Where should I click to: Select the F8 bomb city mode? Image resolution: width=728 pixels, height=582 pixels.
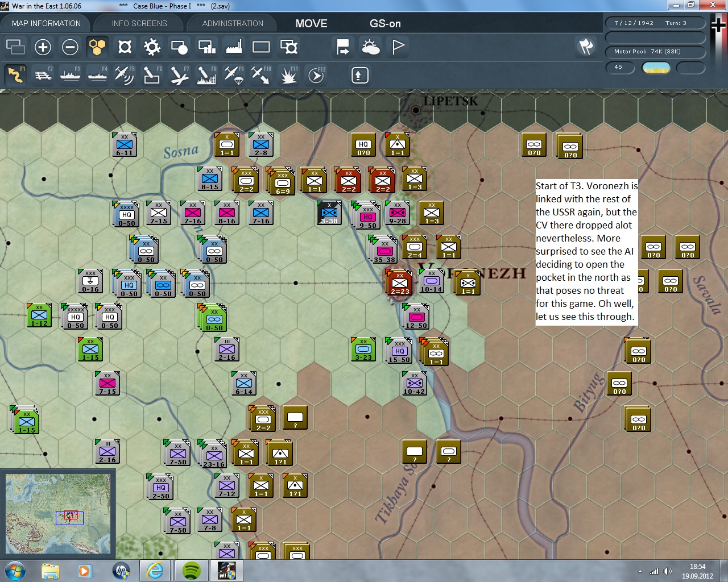pos(206,75)
